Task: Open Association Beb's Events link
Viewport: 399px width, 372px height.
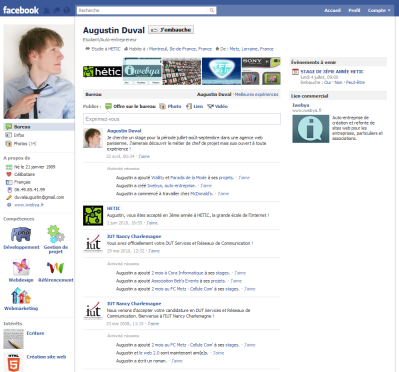Action: 175,281
